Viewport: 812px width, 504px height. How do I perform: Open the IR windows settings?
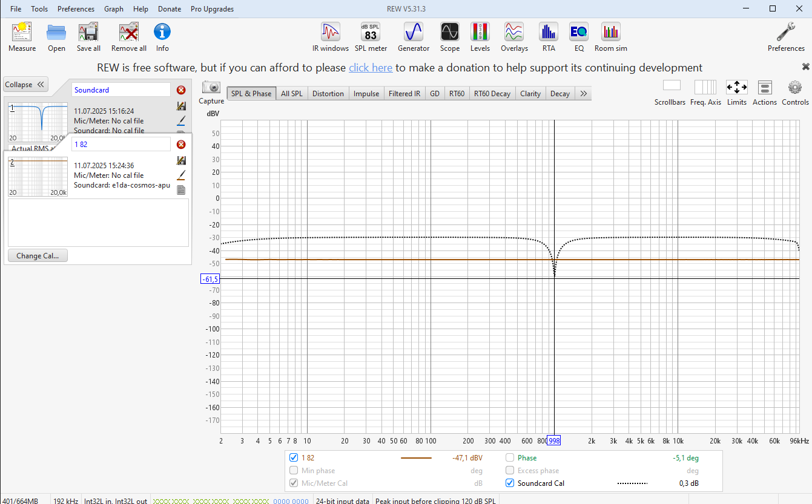click(331, 37)
